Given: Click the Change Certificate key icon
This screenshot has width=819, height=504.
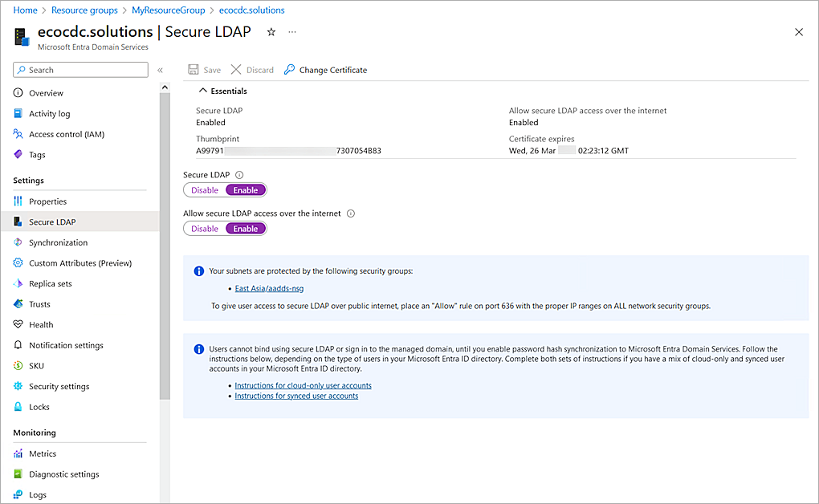Looking at the screenshot, I should coord(290,70).
